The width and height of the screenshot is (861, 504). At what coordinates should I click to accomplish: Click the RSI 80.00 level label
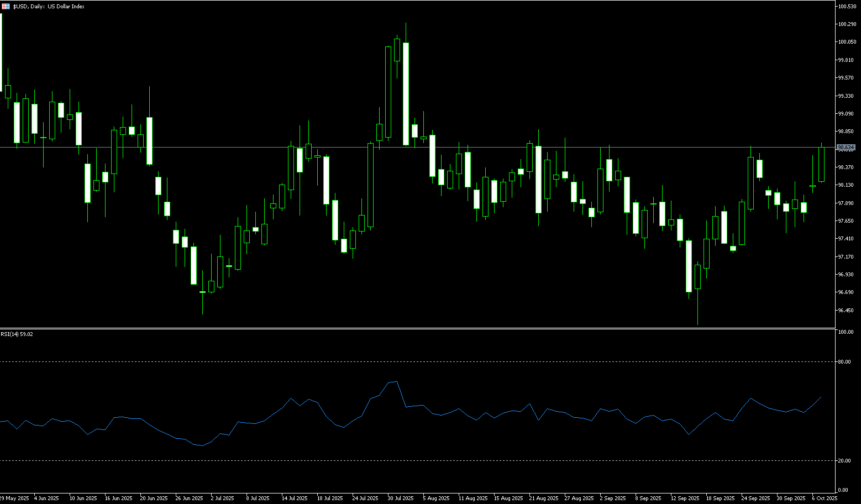844,362
